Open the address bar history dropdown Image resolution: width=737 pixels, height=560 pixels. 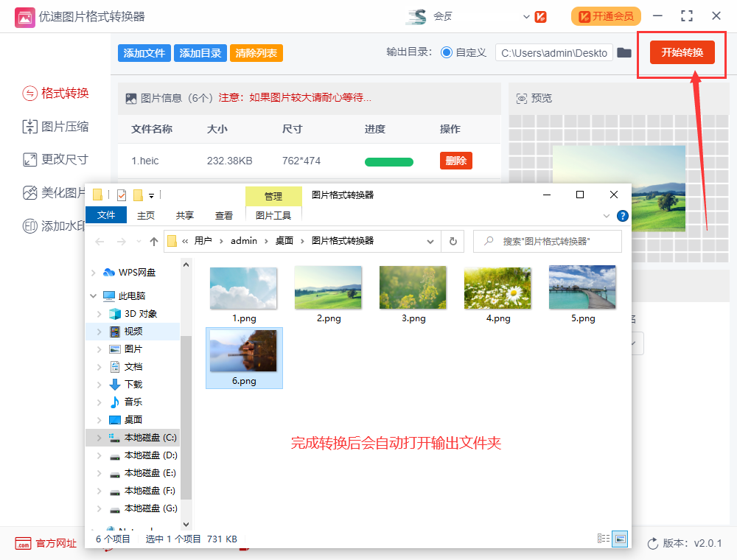(430, 241)
